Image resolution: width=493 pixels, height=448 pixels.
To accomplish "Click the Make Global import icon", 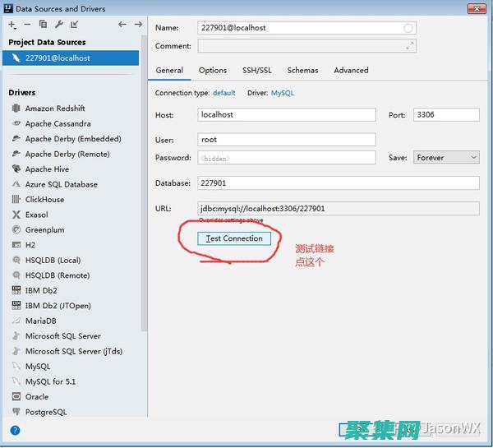I will (x=74, y=25).
